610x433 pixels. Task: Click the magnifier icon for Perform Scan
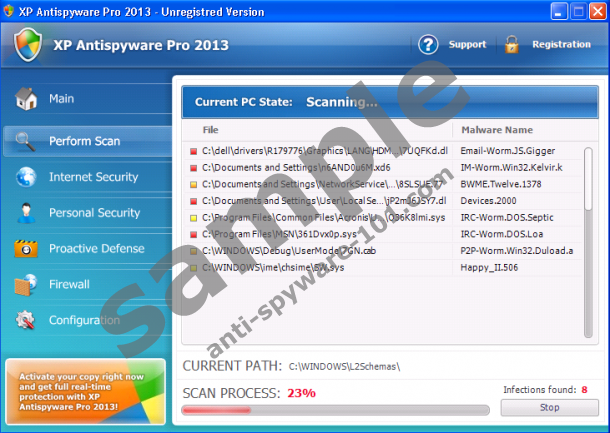pos(27,141)
